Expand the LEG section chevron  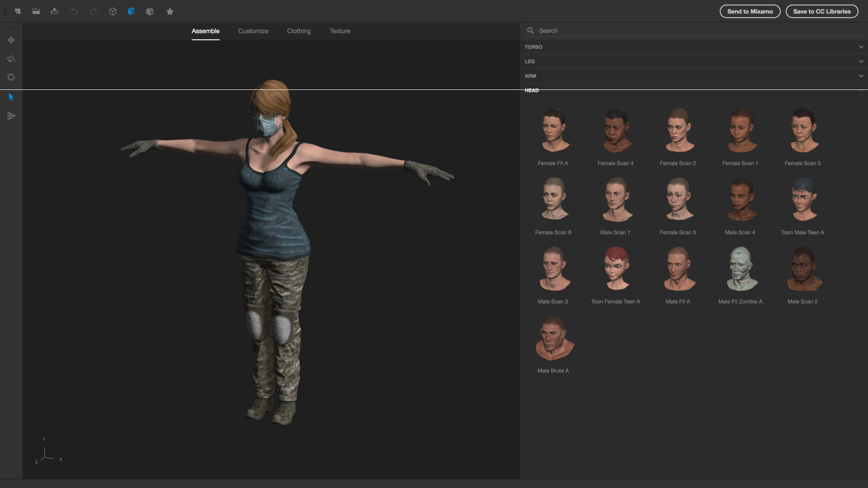861,61
